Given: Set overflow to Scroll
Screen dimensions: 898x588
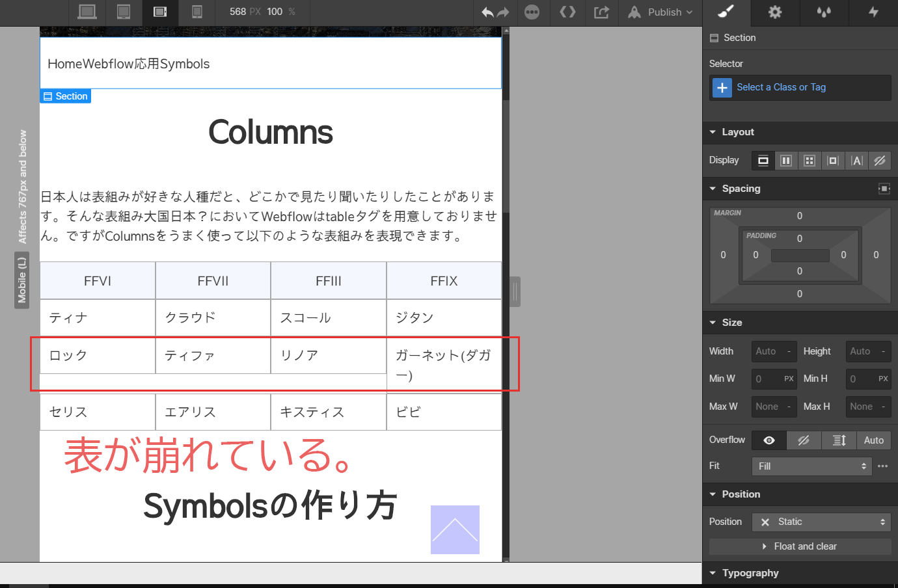Looking at the screenshot, I should 839,440.
